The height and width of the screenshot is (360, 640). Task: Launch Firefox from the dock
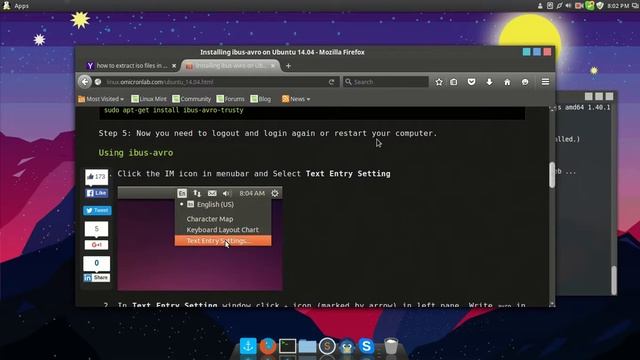[268, 346]
